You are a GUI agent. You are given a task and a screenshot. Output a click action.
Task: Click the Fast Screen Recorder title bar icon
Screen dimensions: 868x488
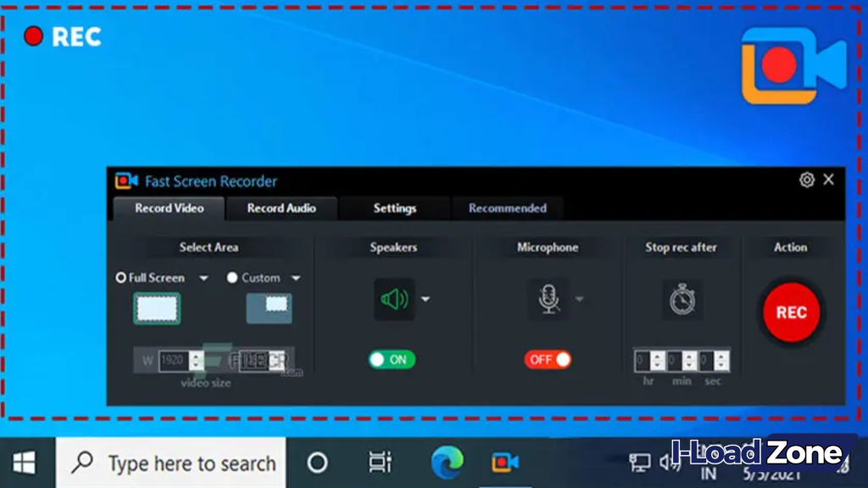click(x=125, y=180)
